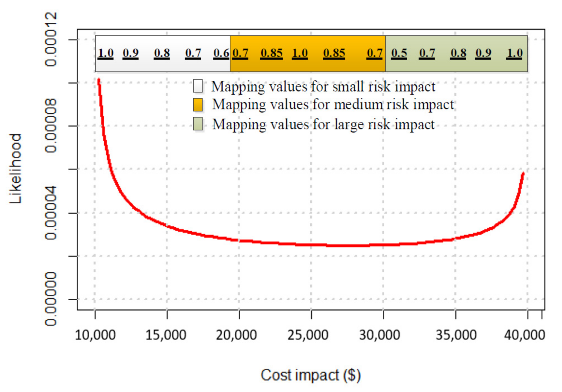Viewport: 562px width, 392px height.
Task: Click the 10,000 x-axis tick label
Action: 95,335
